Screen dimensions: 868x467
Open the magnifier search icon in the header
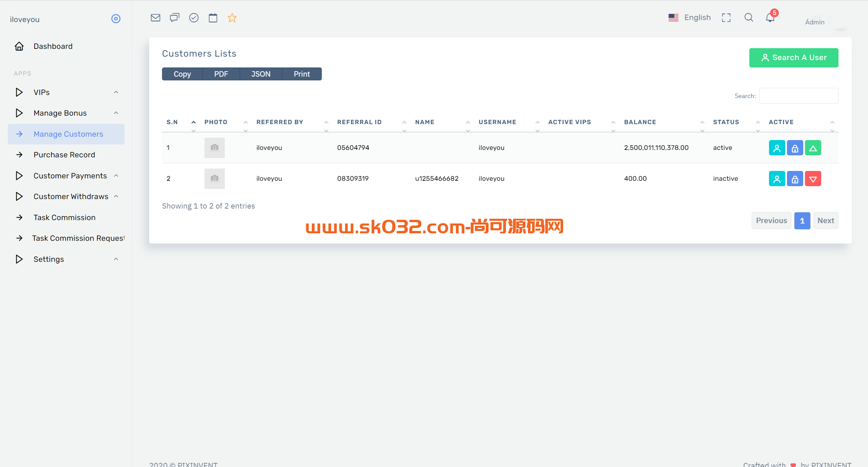[x=749, y=18]
